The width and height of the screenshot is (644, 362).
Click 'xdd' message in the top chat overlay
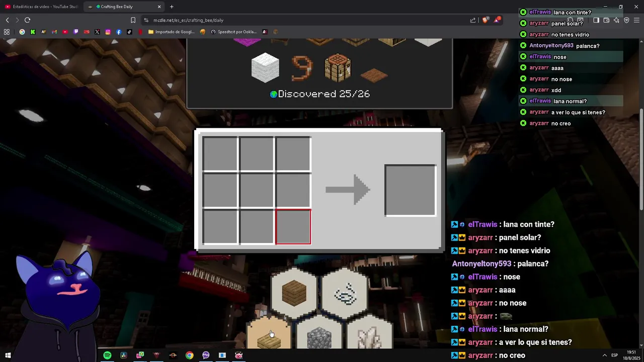pos(556,90)
